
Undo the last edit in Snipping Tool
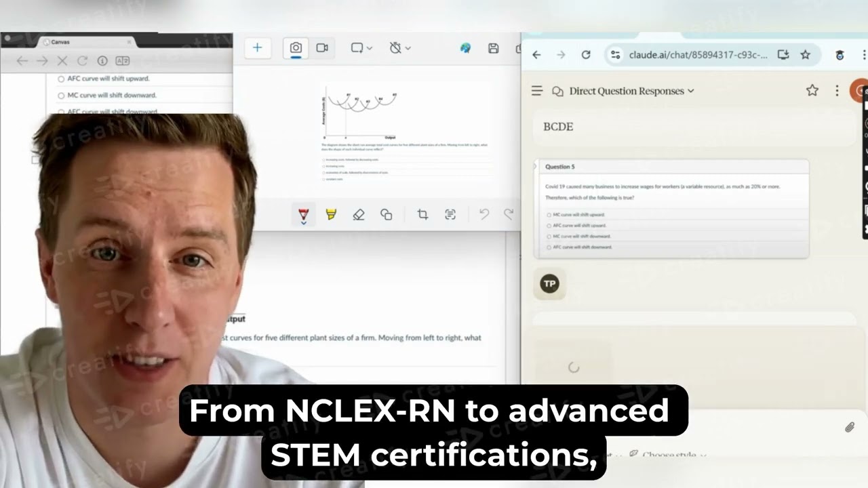[484, 214]
